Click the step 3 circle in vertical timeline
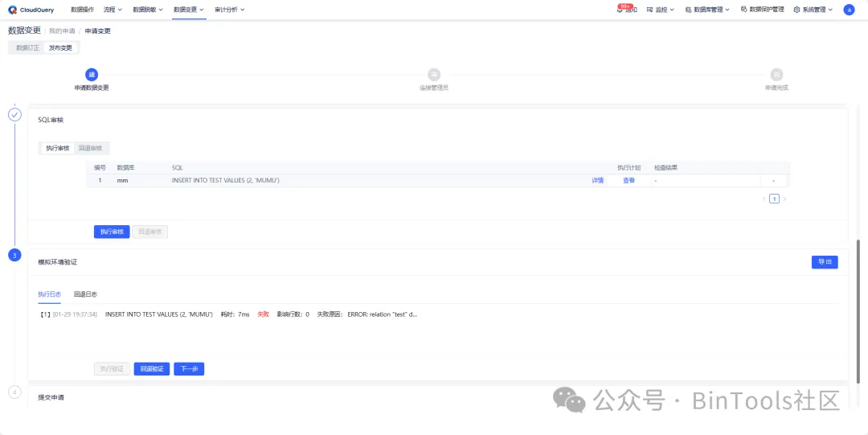 click(x=14, y=255)
